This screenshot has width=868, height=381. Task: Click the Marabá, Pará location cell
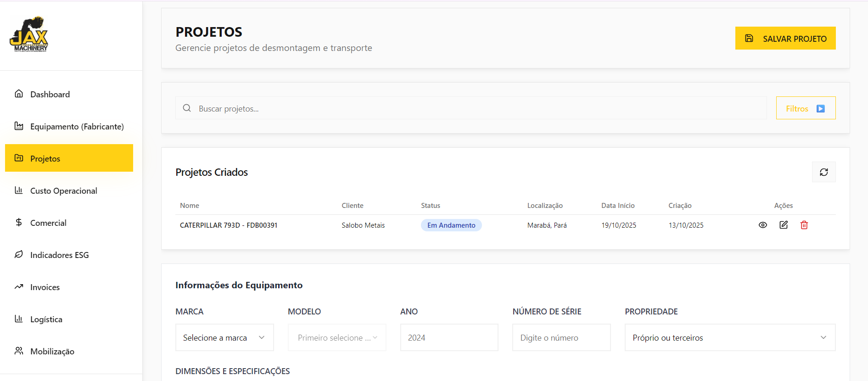(x=547, y=225)
